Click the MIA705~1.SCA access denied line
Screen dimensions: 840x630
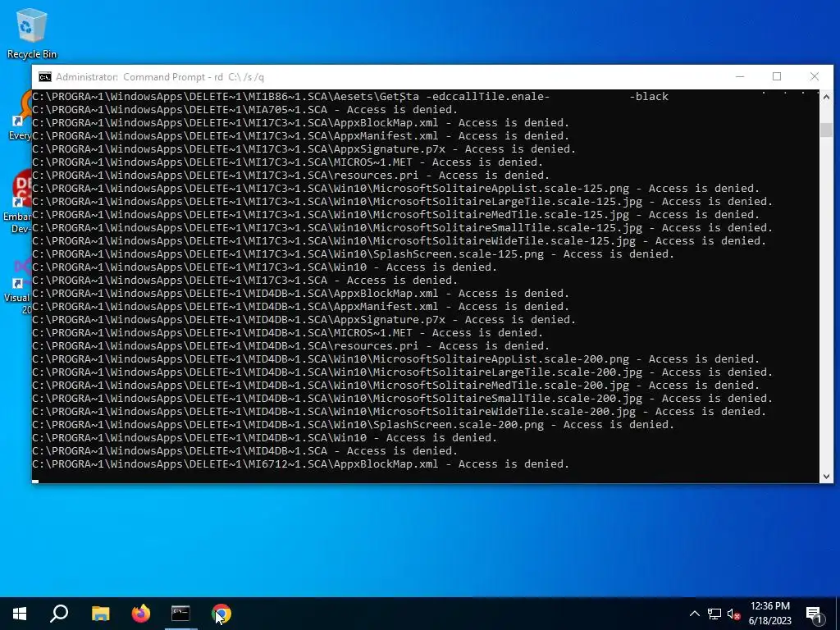click(245, 110)
